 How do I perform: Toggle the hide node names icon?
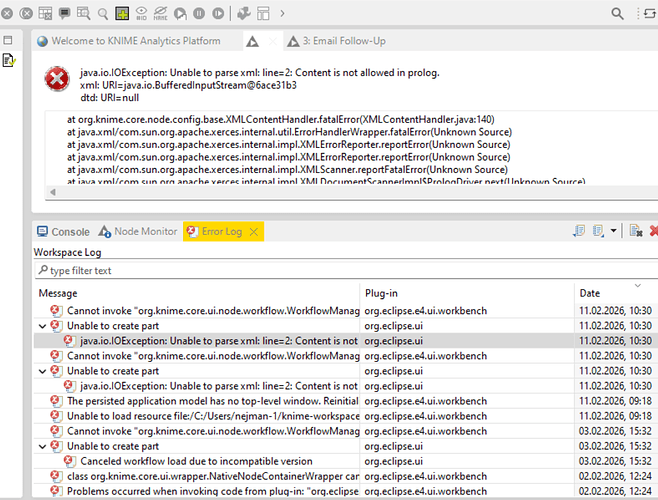pos(160,13)
